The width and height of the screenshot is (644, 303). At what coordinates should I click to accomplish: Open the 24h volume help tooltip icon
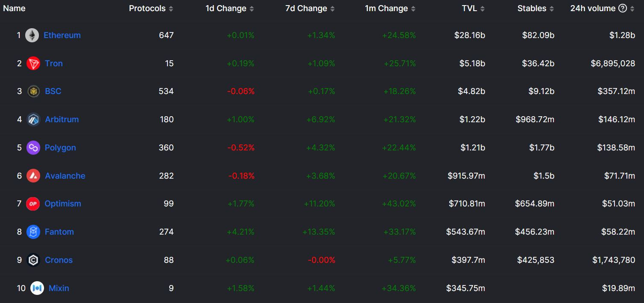pyautogui.click(x=622, y=9)
